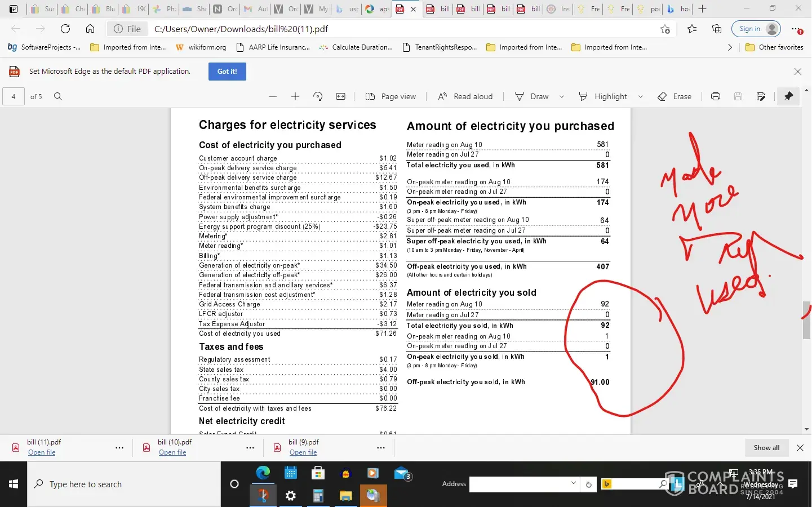Click the vertical scrollbar thumb
The image size is (812, 507).
[806, 320]
